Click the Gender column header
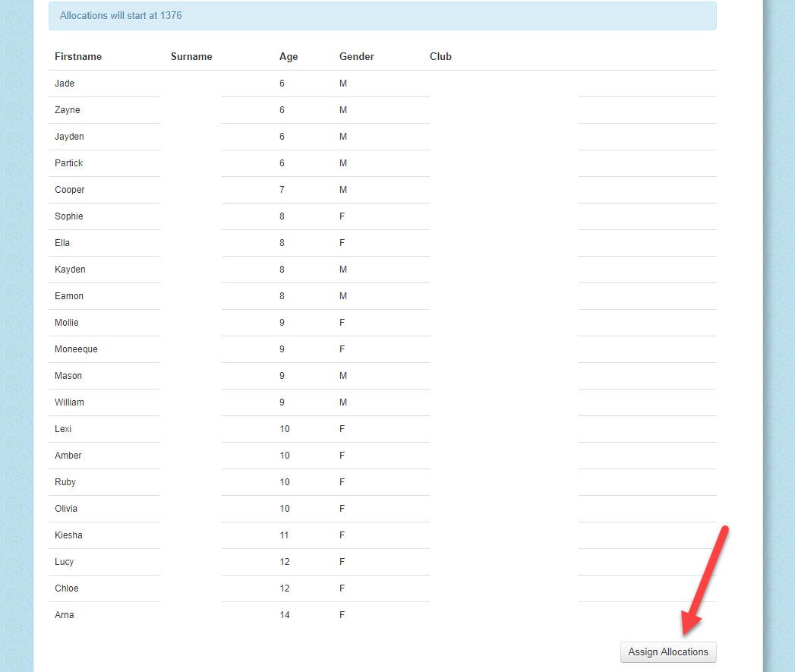 pyautogui.click(x=356, y=56)
